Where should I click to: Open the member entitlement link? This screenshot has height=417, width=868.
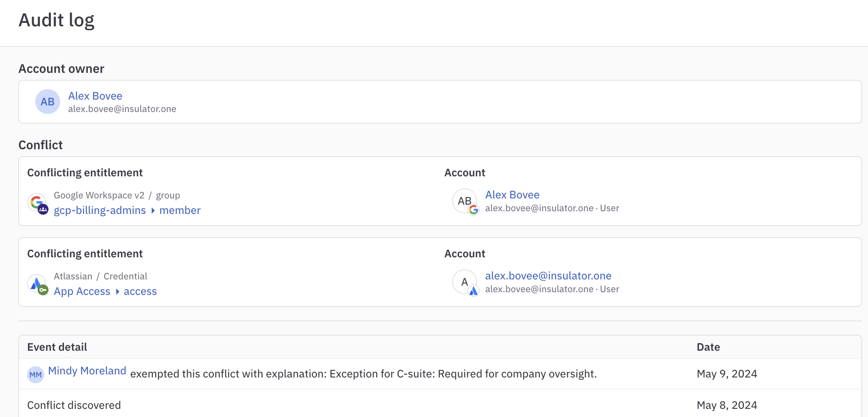[180, 210]
